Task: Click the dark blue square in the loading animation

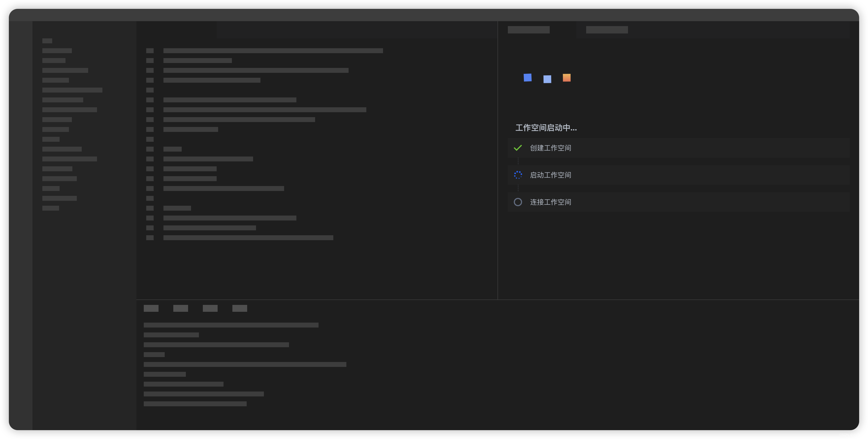Action: [x=528, y=78]
